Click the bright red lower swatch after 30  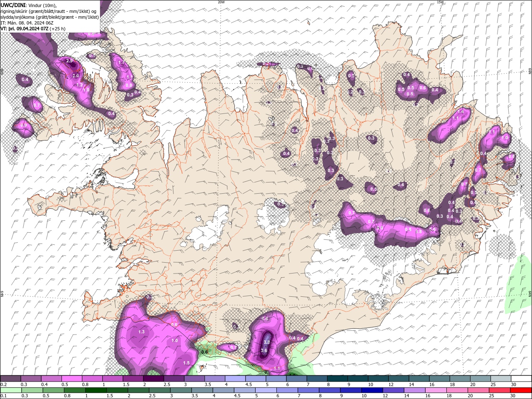pyautogui.click(x=521, y=390)
